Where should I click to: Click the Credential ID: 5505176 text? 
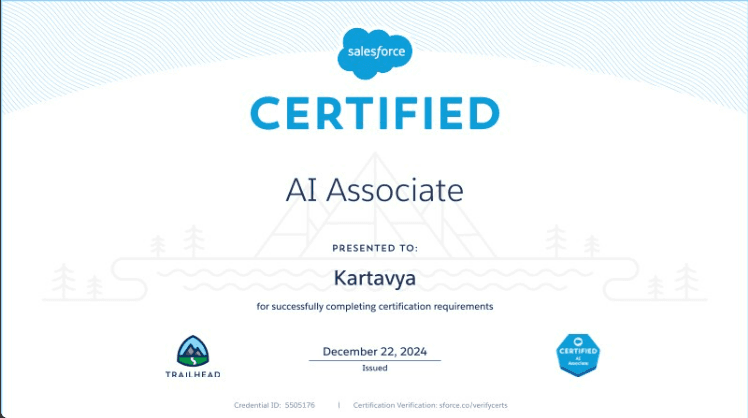click(x=274, y=405)
